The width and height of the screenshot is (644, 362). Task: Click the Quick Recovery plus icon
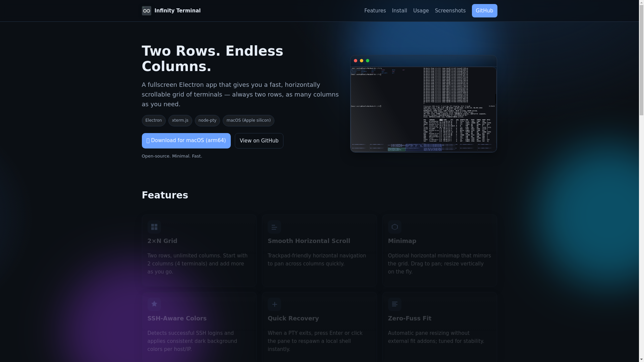coord(274,304)
